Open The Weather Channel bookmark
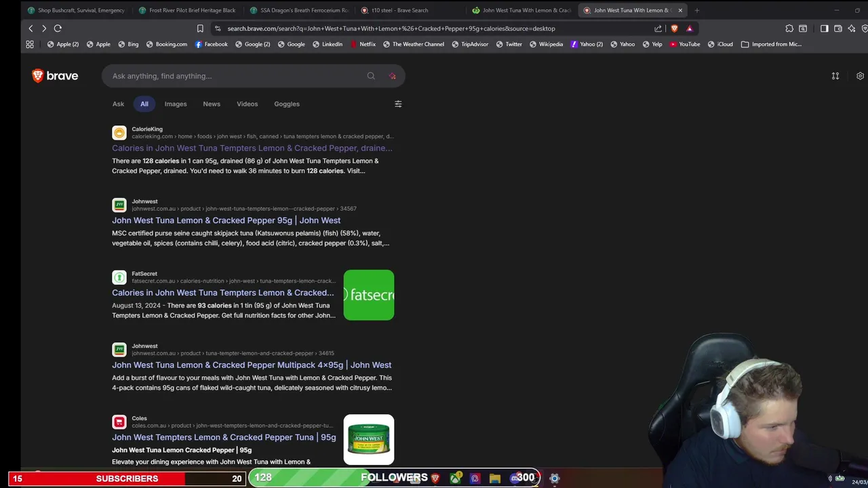Image resolution: width=868 pixels, height=488 pixels. pyautogui.click(x=413, y=44)
